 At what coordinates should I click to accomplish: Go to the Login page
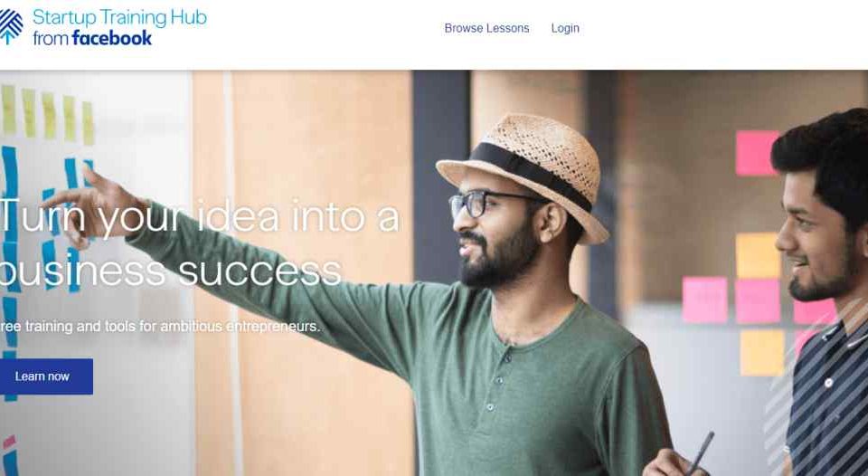pyautogui.click(x=565, y=28)
